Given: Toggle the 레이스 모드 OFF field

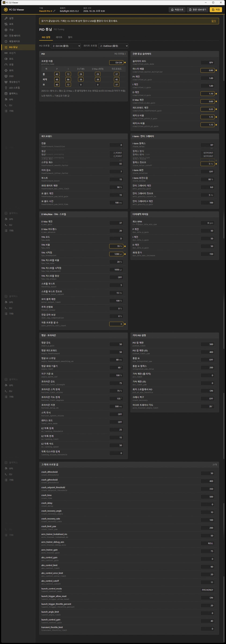Looking at the screenshot, I should point(116,422).
